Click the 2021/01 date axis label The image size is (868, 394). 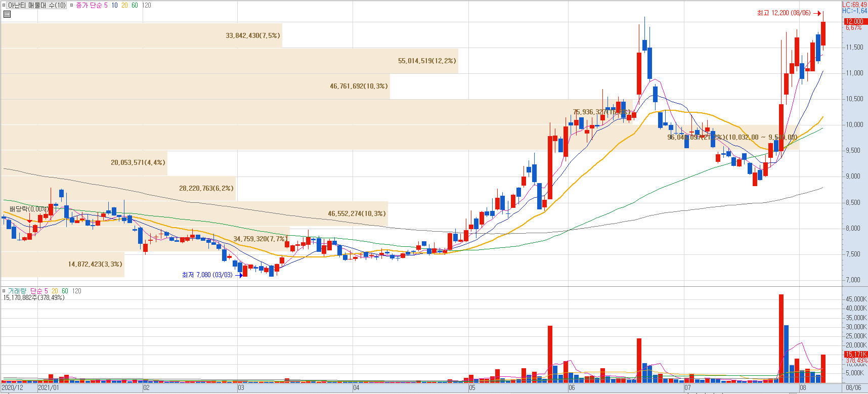click(x=49, y=388)
